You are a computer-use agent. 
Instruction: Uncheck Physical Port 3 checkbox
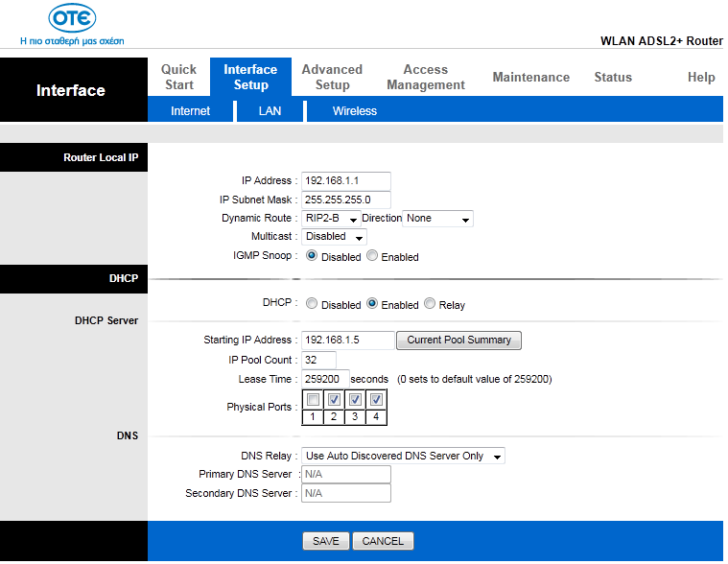click(x=355, y=400)
